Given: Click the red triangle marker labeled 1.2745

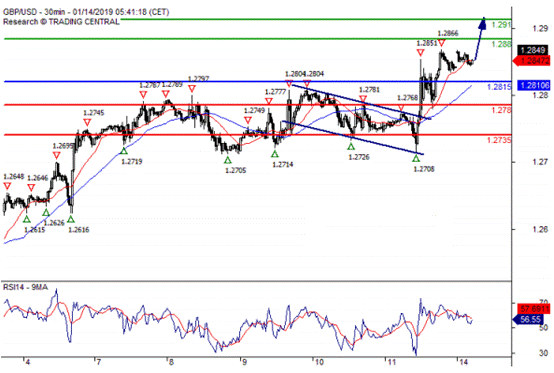Looking at the screenshot, I should (x=87, y=122).
